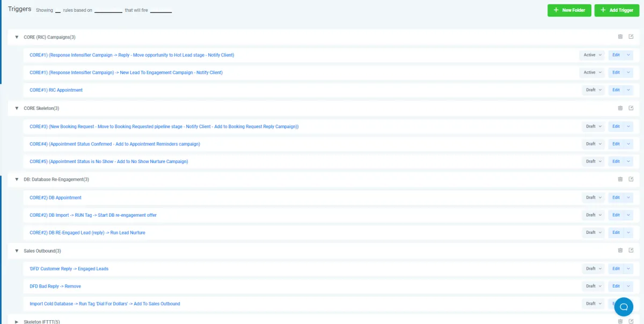
Task: Open Import Cold Database Sales Outbound link
Action: (105, 304)
